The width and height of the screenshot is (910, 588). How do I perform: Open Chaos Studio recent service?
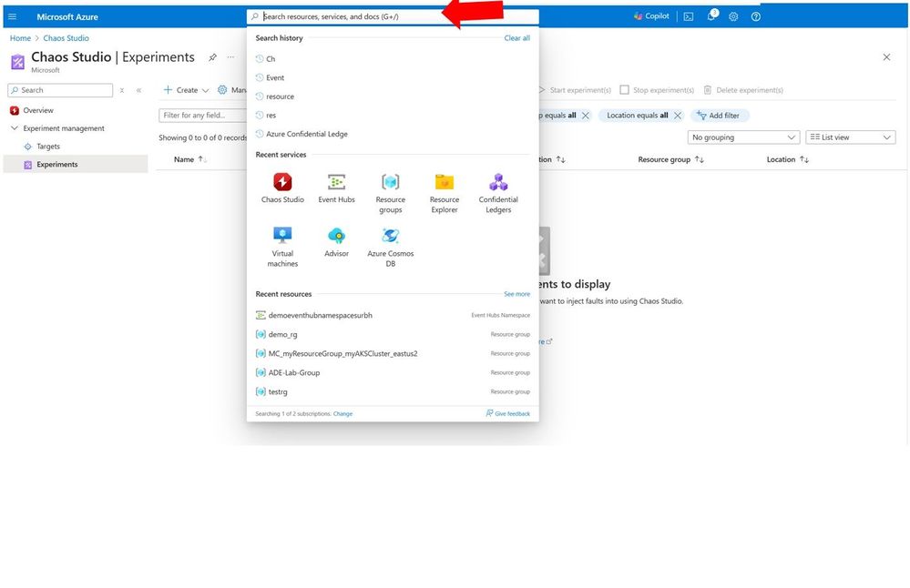click(282, 188)
